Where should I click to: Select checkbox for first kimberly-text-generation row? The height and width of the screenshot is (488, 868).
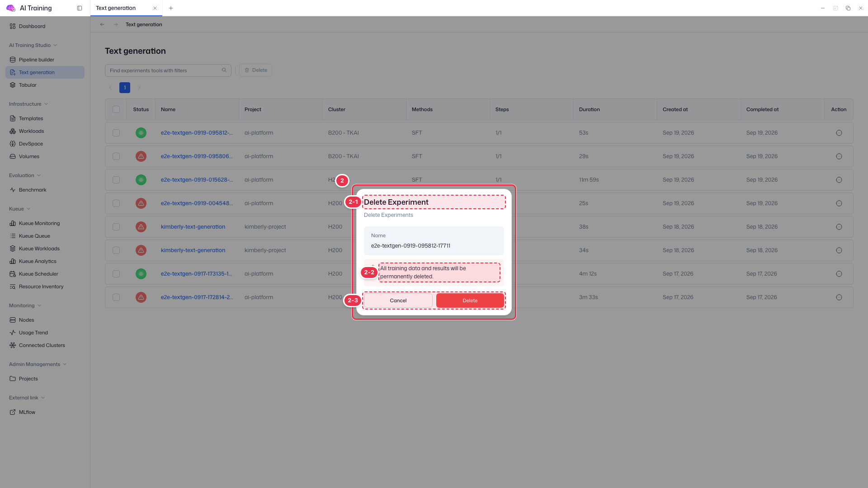(x=116, y=227)
